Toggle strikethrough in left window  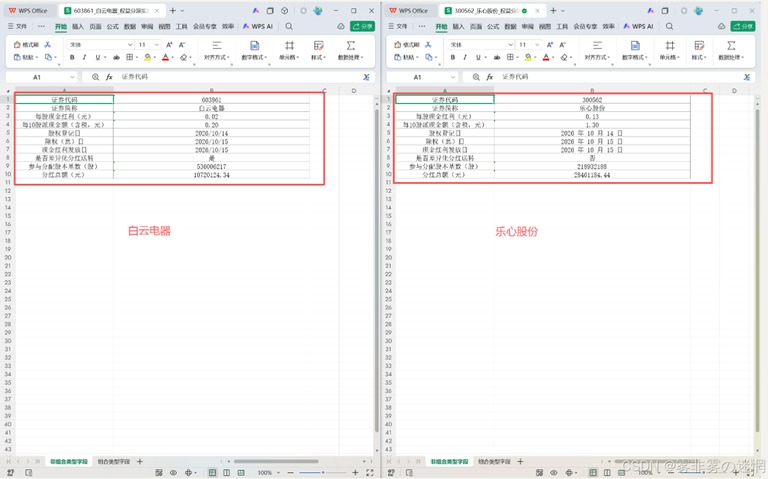[116, 57]
